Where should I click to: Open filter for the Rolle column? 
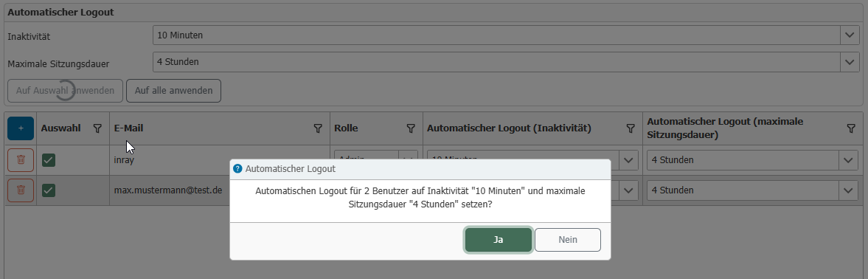pos(411,128)
